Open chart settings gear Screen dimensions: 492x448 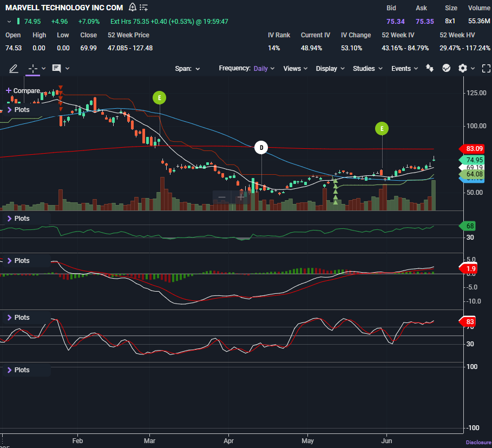point(463,68)
